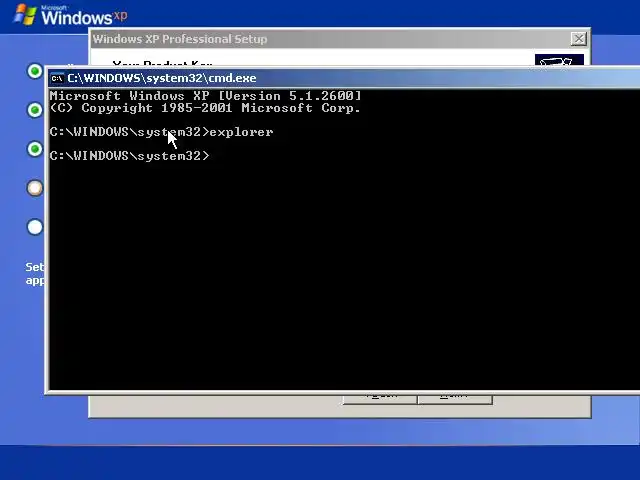640x480 pixels.
Task: Close the Windows XP Professional Setup dialog
Action: point(578,39)
